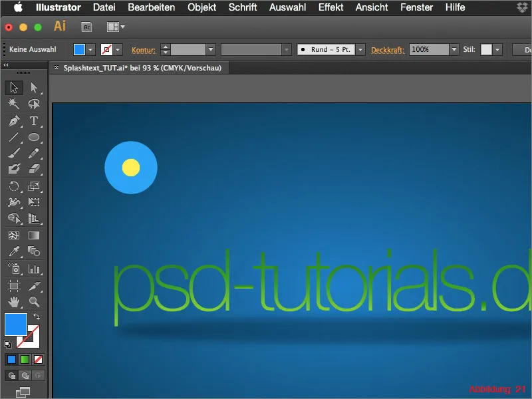Activate Draw Inside mode
This screenshot has height=399, width=532.
[x=38, y=375]
